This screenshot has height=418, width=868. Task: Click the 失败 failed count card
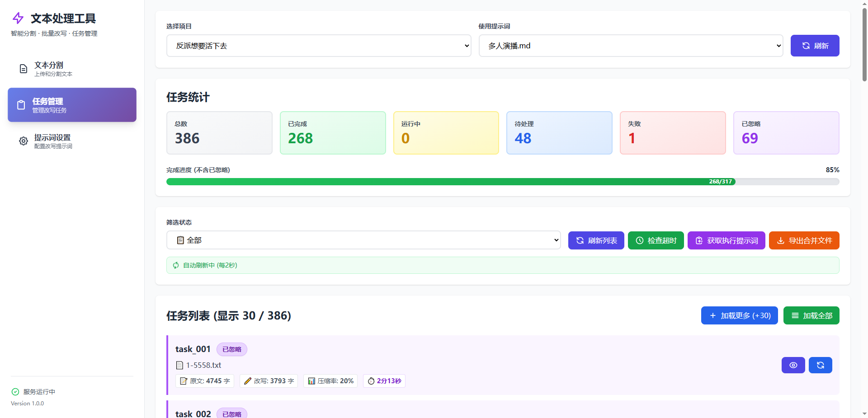[x=672, y=133]
